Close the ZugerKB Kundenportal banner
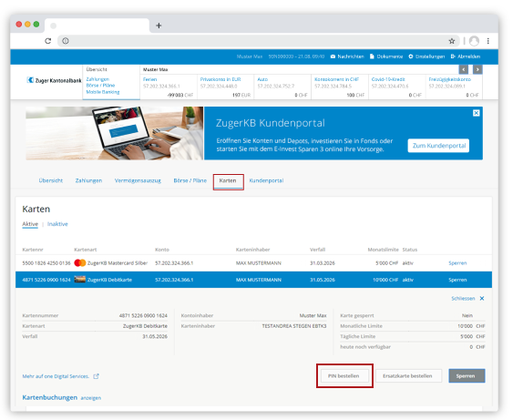Screen dimensions: 523x420 tap(477, 113)
